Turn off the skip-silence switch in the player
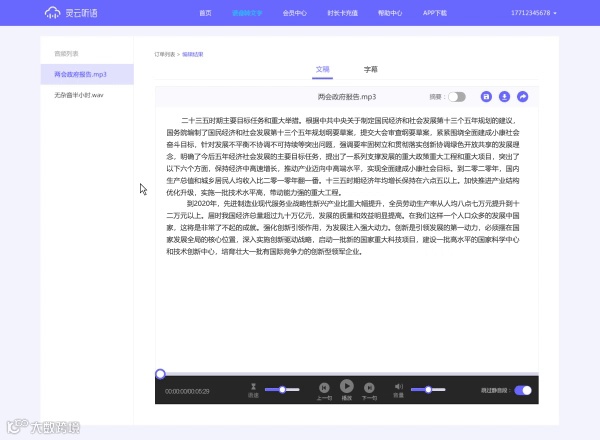Screen dimensions: 600x440 [523, 390]
